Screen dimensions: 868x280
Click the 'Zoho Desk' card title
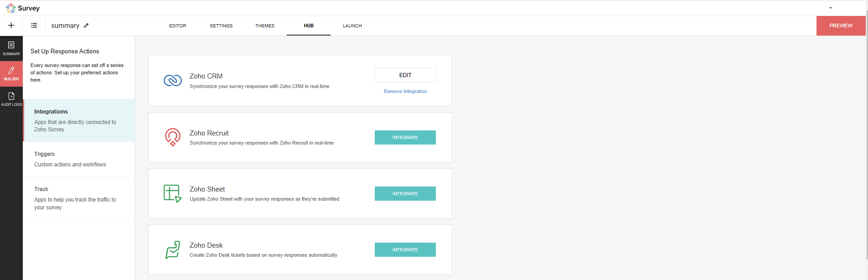(x=206, y=245)
